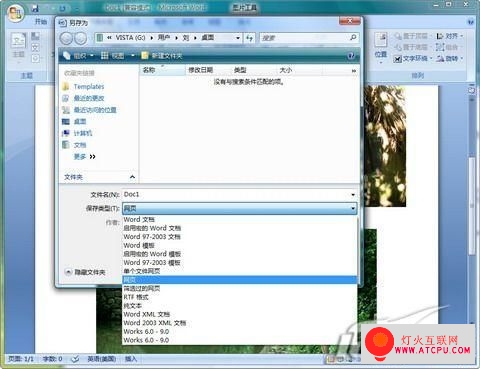480x369 pixels.
Task: Click the New Folder toolbar button
Action: tap(162, 56)
